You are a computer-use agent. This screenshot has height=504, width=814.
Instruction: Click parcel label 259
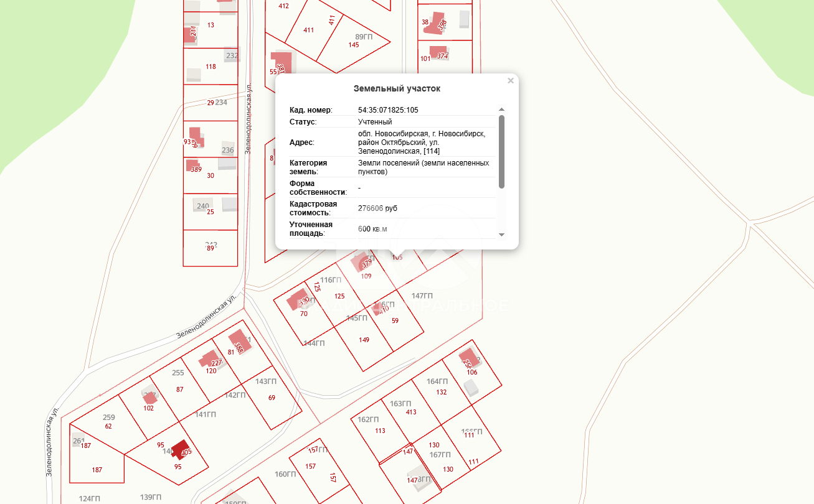tap(109, 418)
